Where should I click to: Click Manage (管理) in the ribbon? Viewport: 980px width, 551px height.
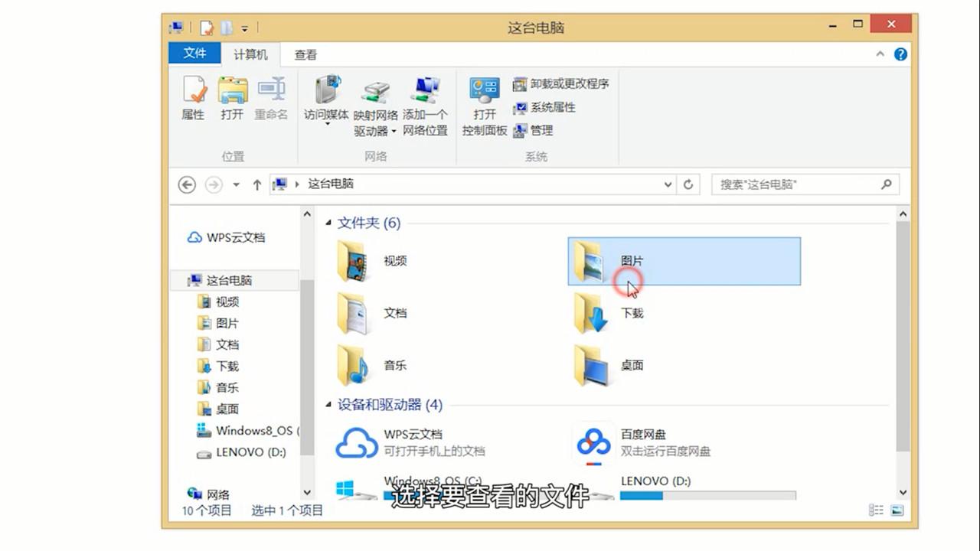coord(533,130)
